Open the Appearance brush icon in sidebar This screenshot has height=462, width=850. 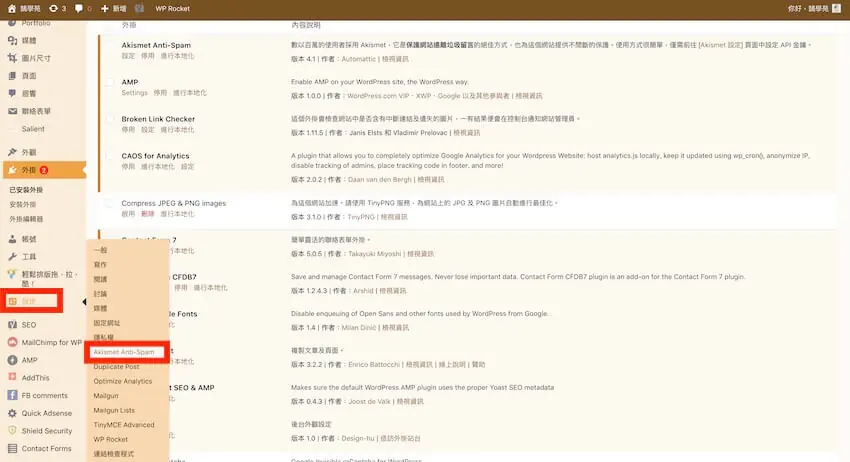[x=12, y=152]
